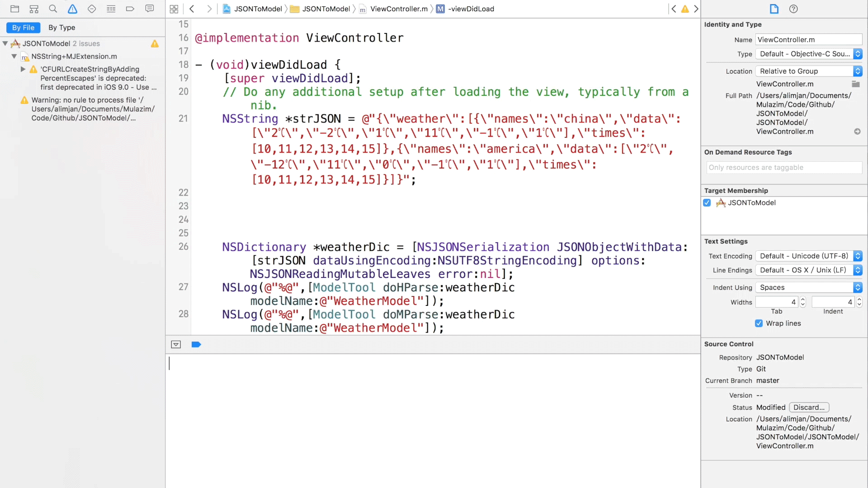Open the Find navigator magnifier icon
The height and width of the screenshot is (488, 868).
[53, 9]
